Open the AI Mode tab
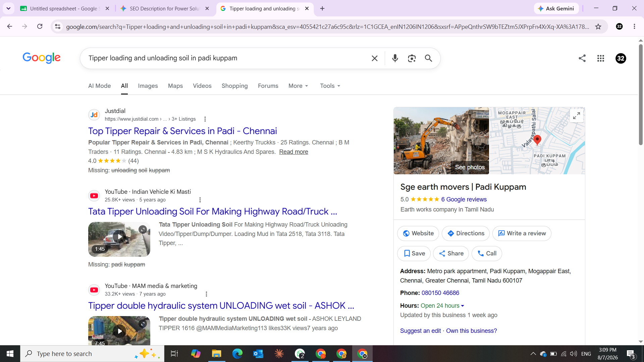The width and height of the screenshot is (644, 362). pos(100,86)
